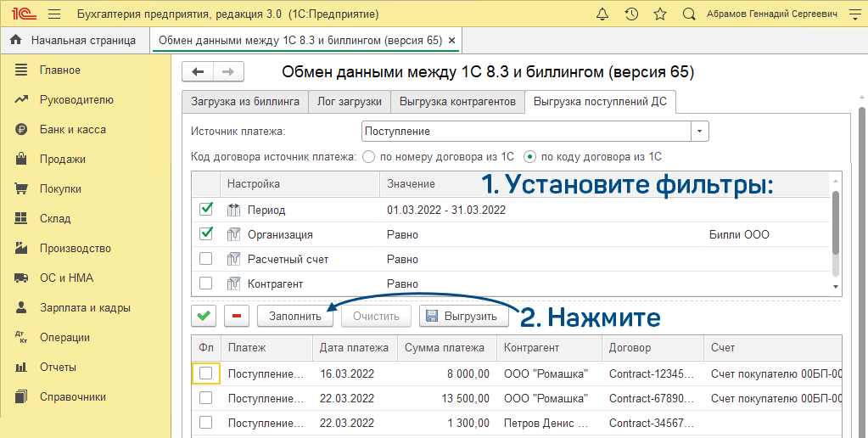This screenshot has height=438, width=868.
Task: Click the Договор column header
Action: (x=652, y=348)
